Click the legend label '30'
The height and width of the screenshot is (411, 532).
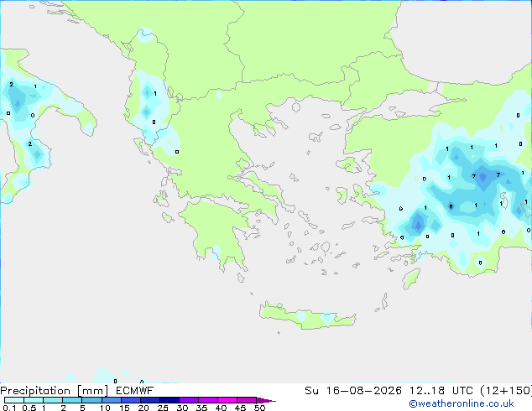182,408
